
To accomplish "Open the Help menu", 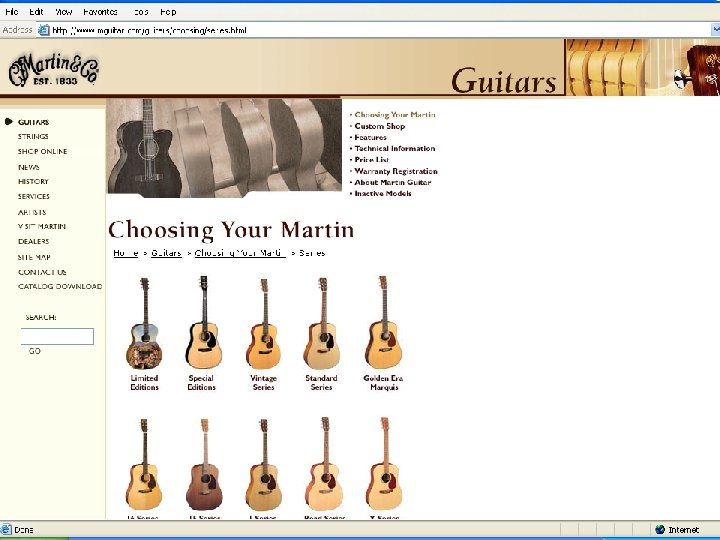I will (168, 12).
